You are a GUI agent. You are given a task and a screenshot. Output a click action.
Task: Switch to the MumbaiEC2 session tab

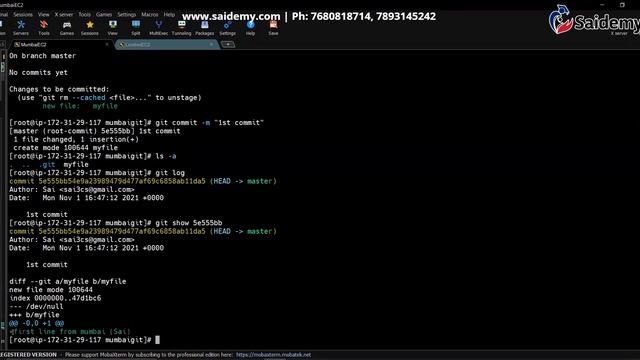click(x=61, y=44)
